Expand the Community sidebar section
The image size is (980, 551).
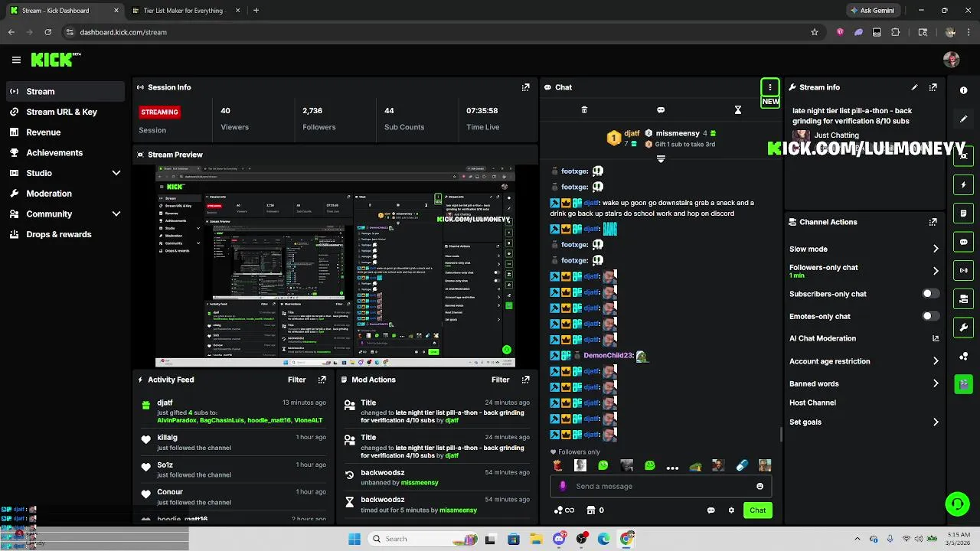coord(64,214)
